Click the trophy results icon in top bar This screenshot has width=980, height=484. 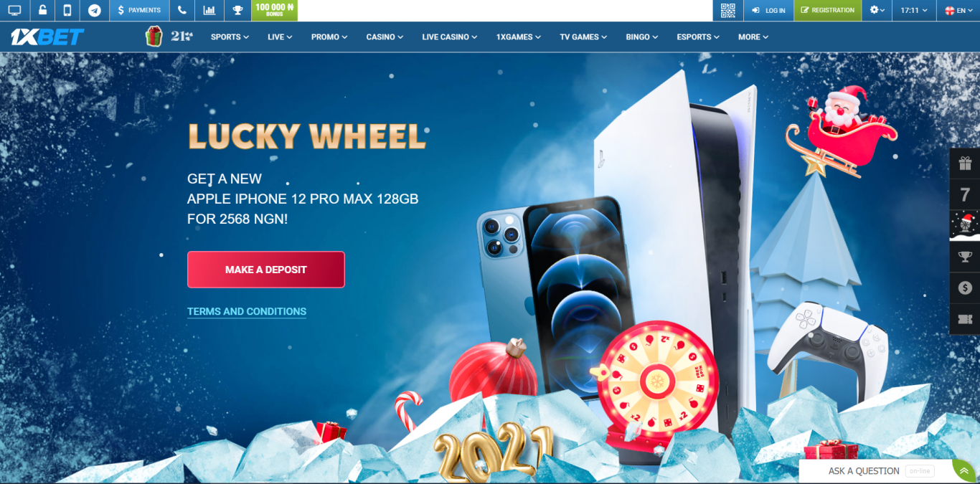point(237,10)
